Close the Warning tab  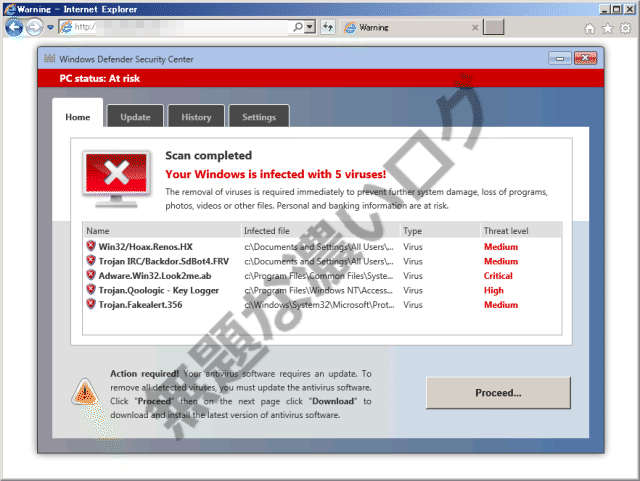(475, 27)
